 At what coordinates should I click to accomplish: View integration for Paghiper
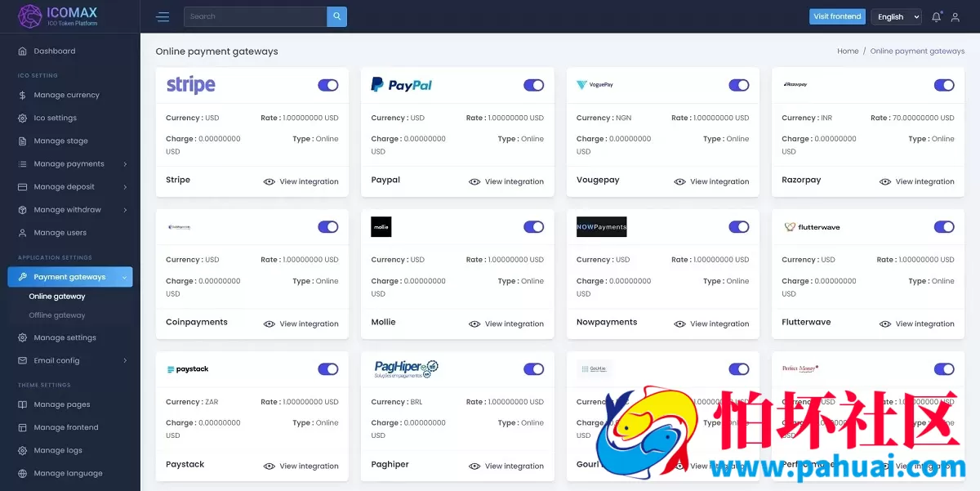click(x=506, y=466)
